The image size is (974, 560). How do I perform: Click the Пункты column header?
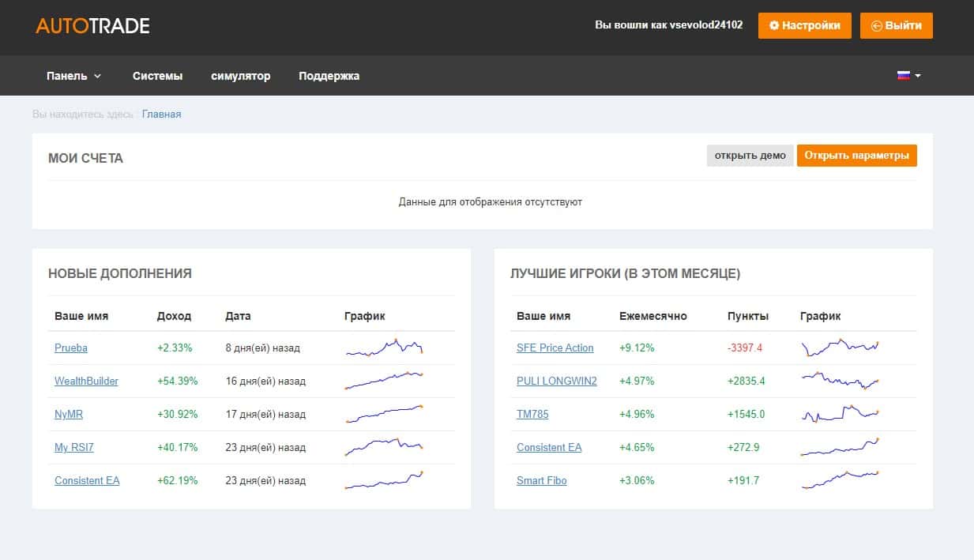748,316
